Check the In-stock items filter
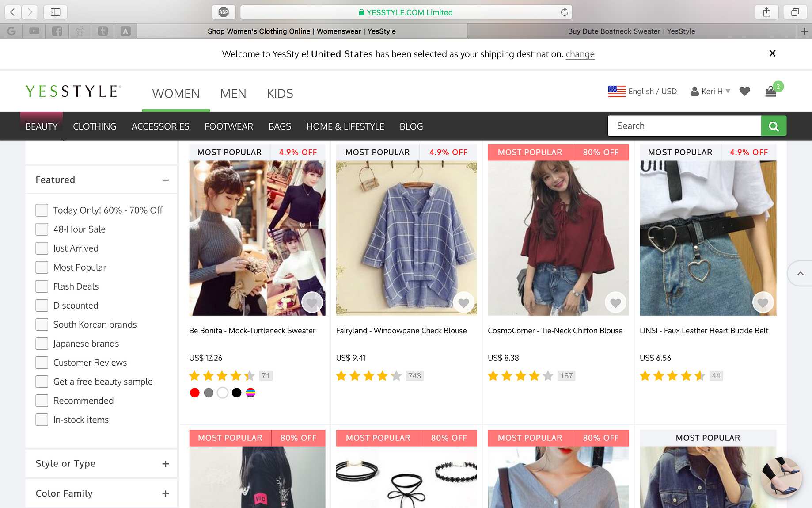Screen dimensions: 812x508 pyautogui.click(x=42, y=419)
